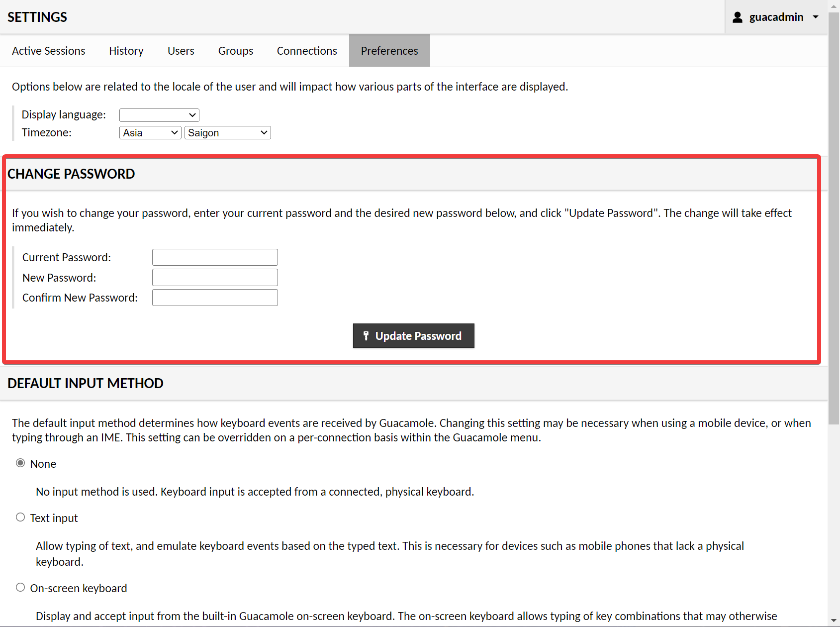Image resolution: width=840 pixels, height=627 pixels.
Task: Open the Display language dropdown
Action: coord(159,115)
